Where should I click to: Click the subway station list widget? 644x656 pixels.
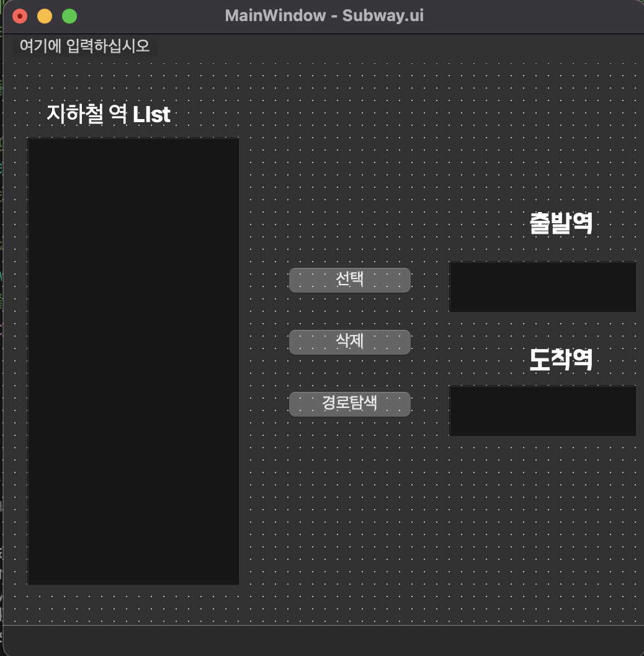pyautogui.click(x=133, y=361)
